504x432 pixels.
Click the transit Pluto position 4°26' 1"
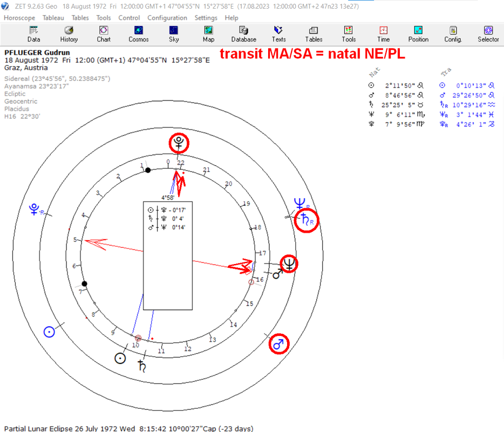click(x=471, y=124)
